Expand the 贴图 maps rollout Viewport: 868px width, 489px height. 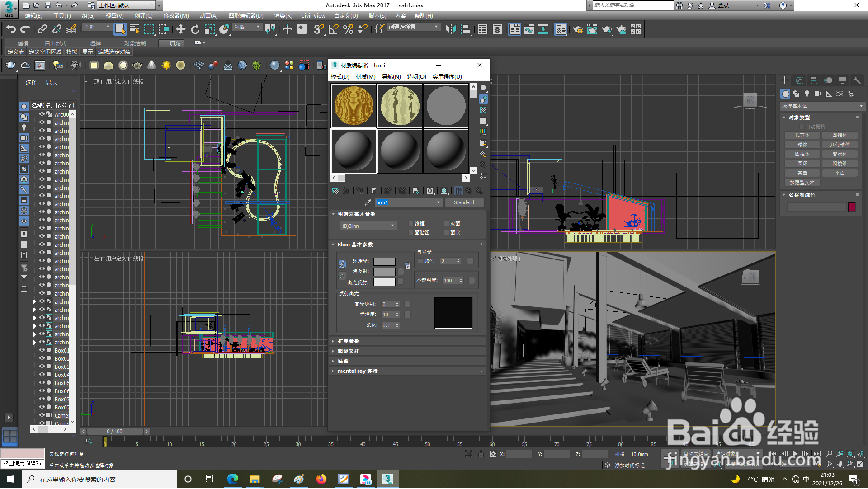[343, 362]
